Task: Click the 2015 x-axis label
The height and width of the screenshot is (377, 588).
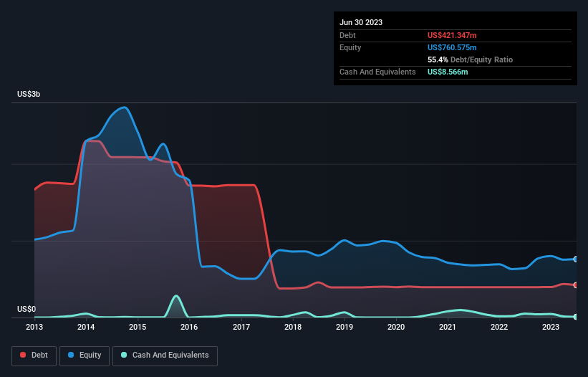Action: 138,327
